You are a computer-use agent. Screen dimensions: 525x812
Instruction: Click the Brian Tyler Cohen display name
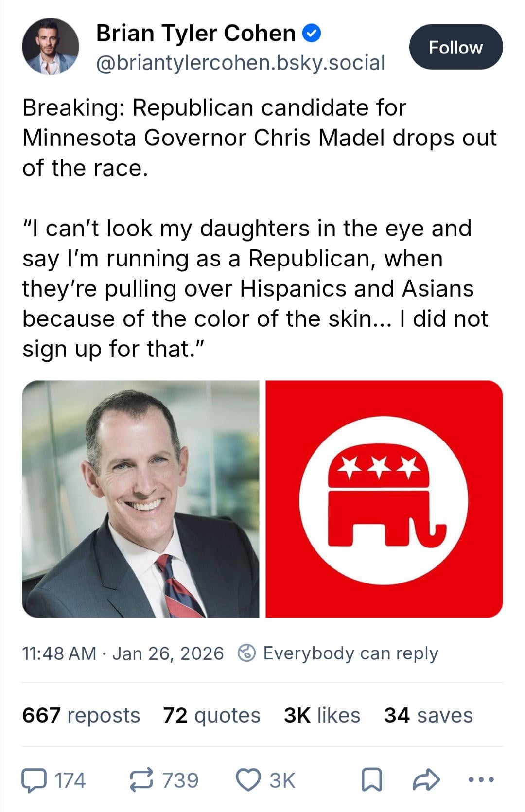tap(195, 34)
